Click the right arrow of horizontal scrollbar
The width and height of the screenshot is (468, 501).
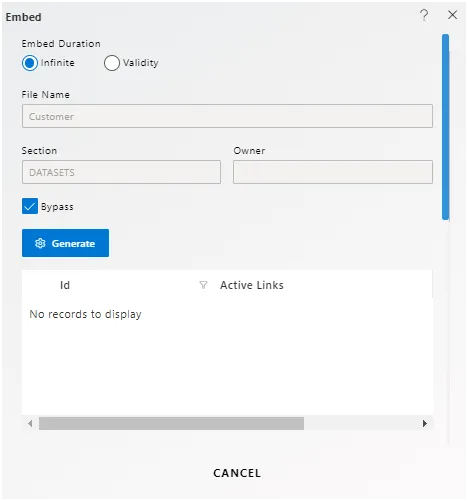[x=425, y=423]
